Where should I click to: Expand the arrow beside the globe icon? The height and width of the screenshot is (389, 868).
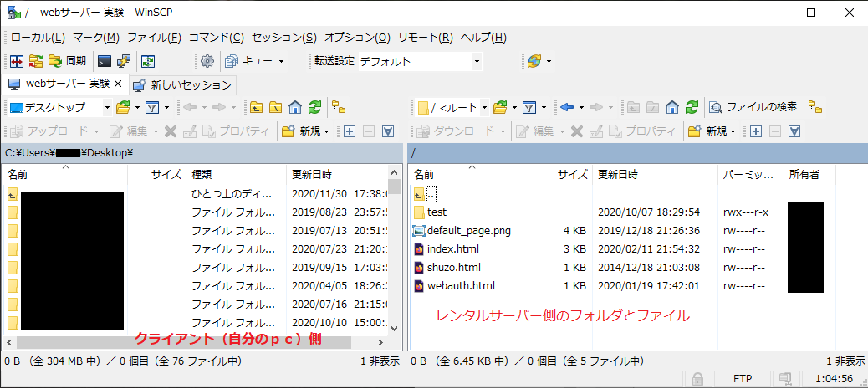coord(549,61)
